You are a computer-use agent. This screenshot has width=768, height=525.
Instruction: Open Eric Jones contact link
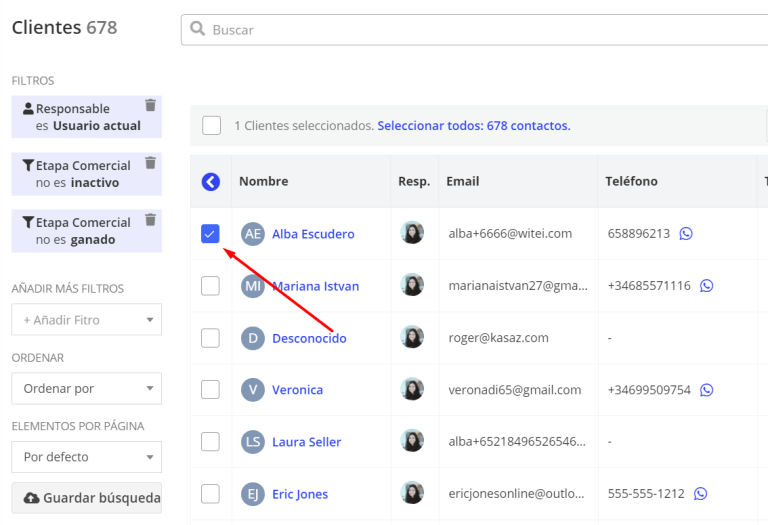(x=300, y=494)
